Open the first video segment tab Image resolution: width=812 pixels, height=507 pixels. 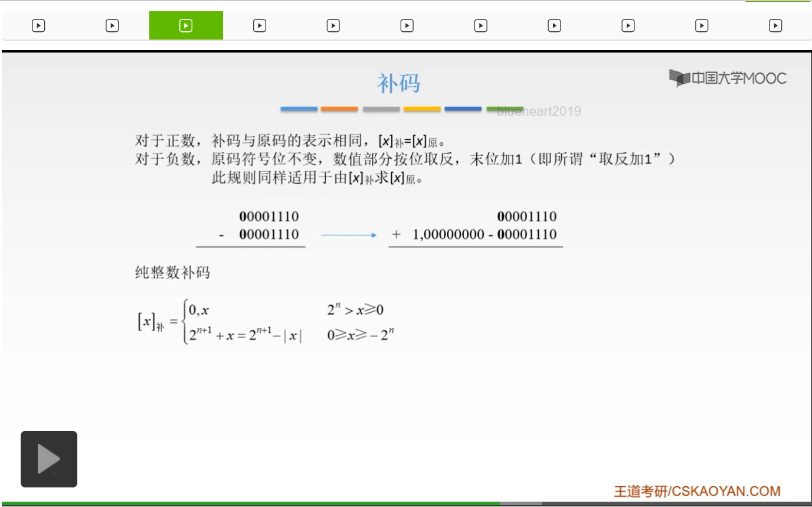click(x=38, y=26)
